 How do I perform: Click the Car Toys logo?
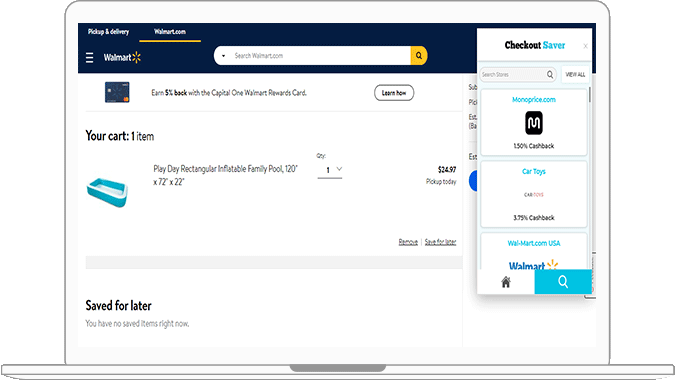[534, 195]
